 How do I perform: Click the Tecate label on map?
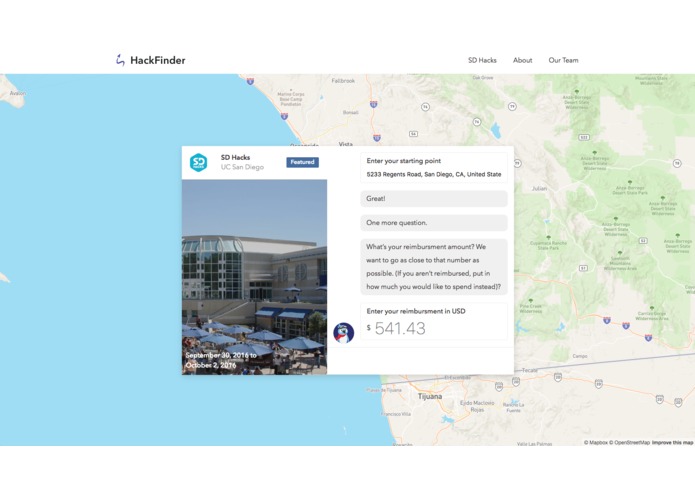click(530, 370)
